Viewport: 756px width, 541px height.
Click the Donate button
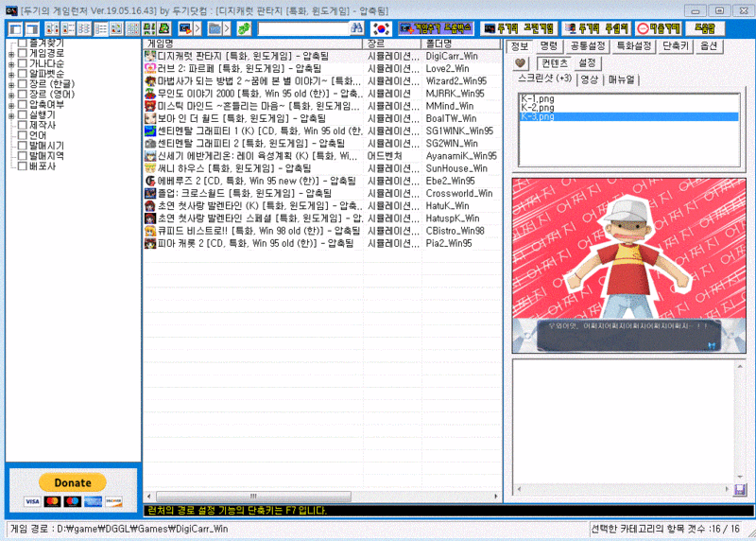click(73, 482)
